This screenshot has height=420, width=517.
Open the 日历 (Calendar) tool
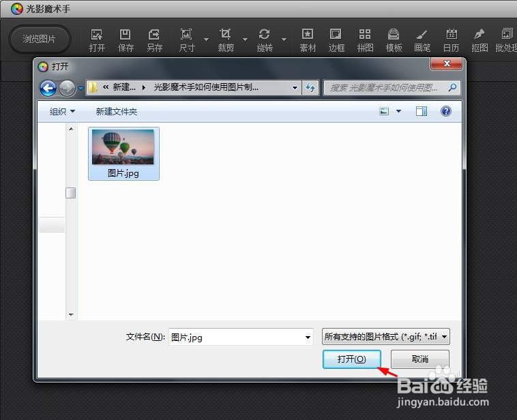[451, 40]
